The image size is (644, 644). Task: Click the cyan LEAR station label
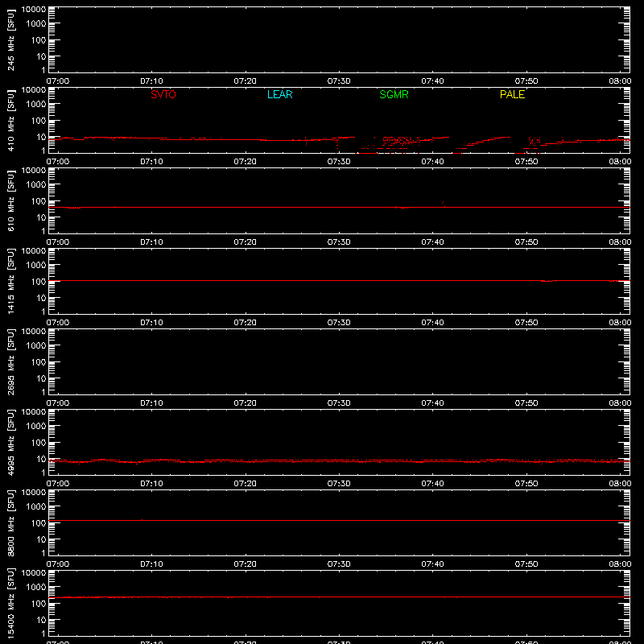[x=279, y=94]
